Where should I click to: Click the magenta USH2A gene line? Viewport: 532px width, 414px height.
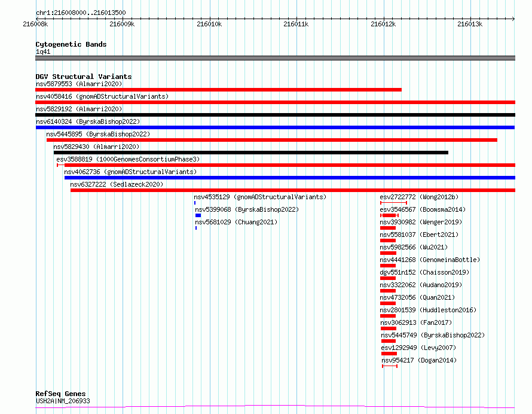[275, 407]
